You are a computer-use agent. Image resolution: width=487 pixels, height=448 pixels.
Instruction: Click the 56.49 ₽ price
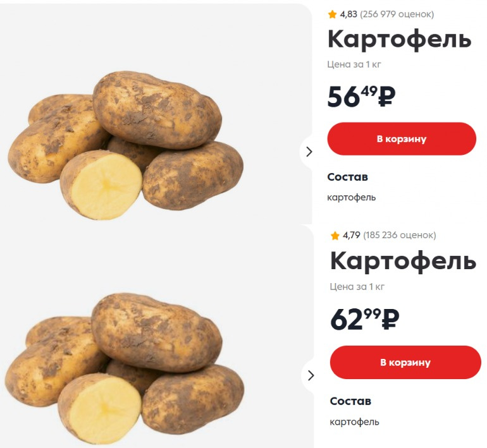[x=361, y=97]
